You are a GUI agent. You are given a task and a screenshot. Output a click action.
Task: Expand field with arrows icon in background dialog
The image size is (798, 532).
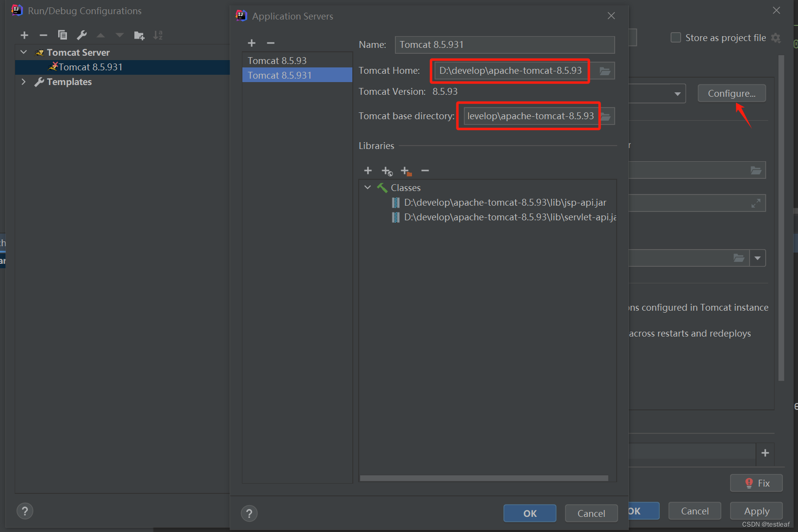point(756,203)
